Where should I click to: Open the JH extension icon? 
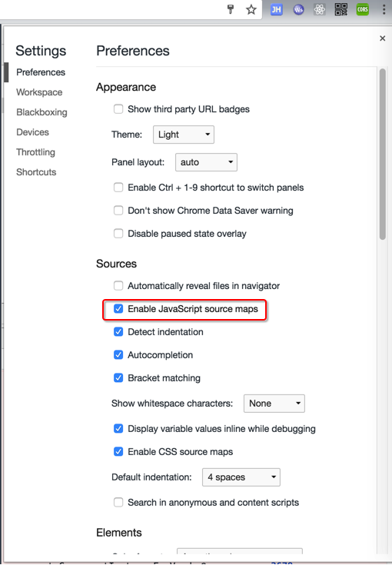(277, 9)
